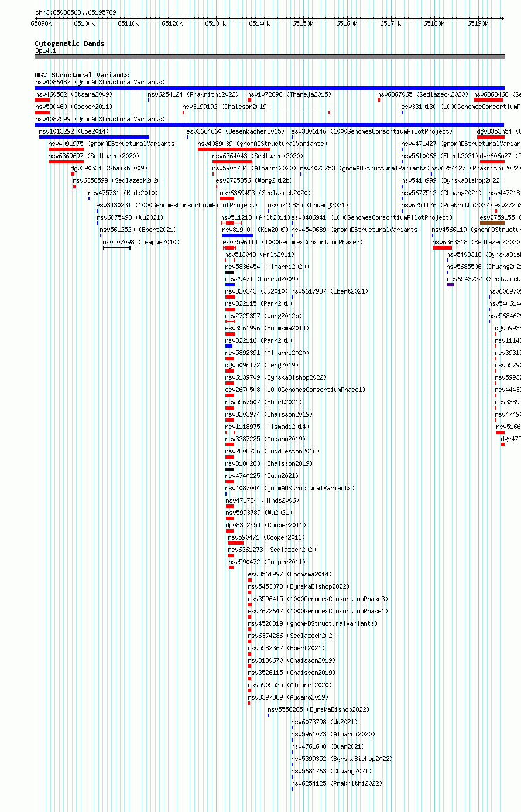Click nsv6369453 (Sedlazeck2020) label
This screenshot has width=521, height=812.
(265, 193)
